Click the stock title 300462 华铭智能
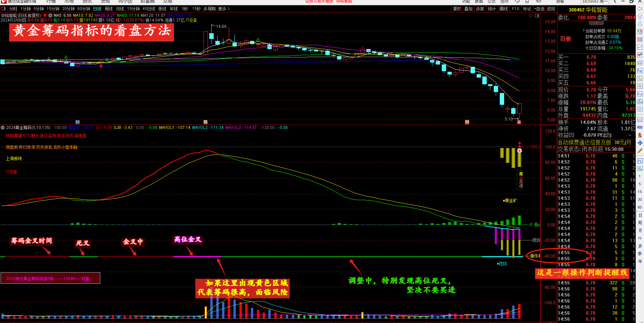The width and height of the screenshot is (644, 323). click(x=588, y=10)
